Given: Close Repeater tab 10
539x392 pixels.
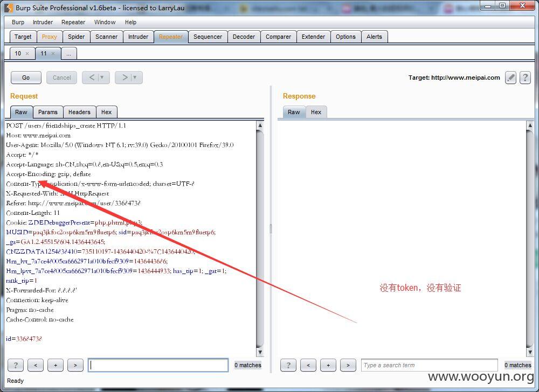Looking at the screenshot, I should coord(27,53).
